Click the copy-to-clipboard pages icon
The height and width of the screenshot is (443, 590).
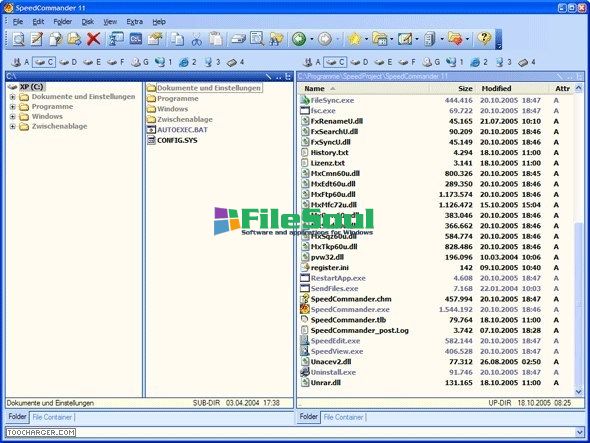177,39
